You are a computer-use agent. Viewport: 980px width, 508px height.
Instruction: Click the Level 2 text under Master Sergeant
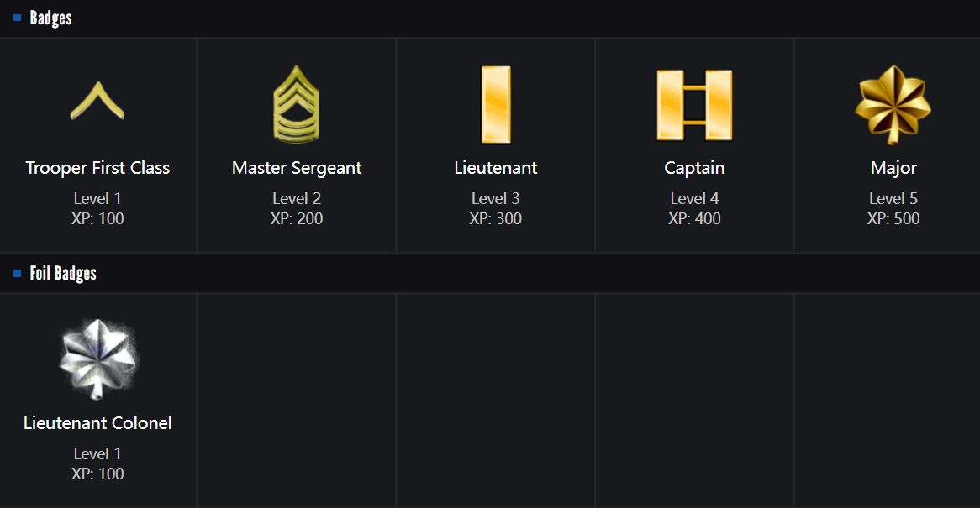click(297, 199)
